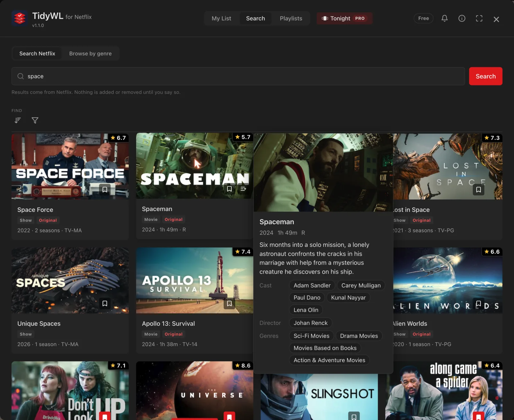Select the Lena Olin cast chip
The image size is (514, 420).
pos(306,310)
